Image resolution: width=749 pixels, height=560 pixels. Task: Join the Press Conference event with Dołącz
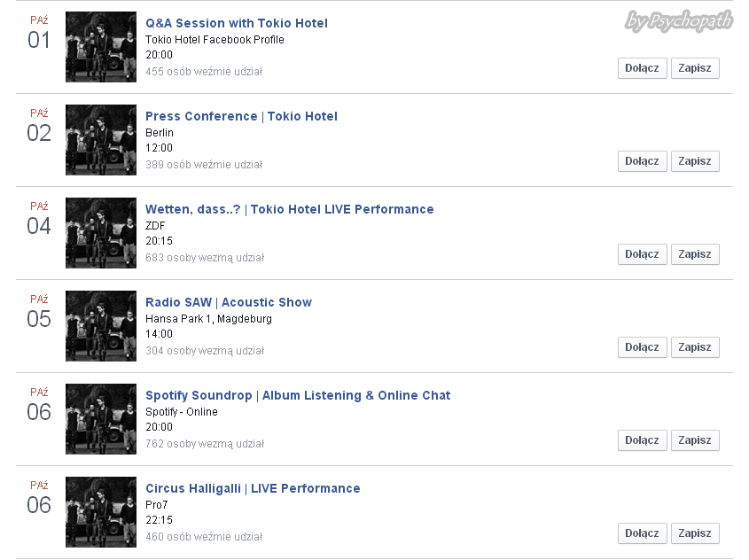coord(642,161)
